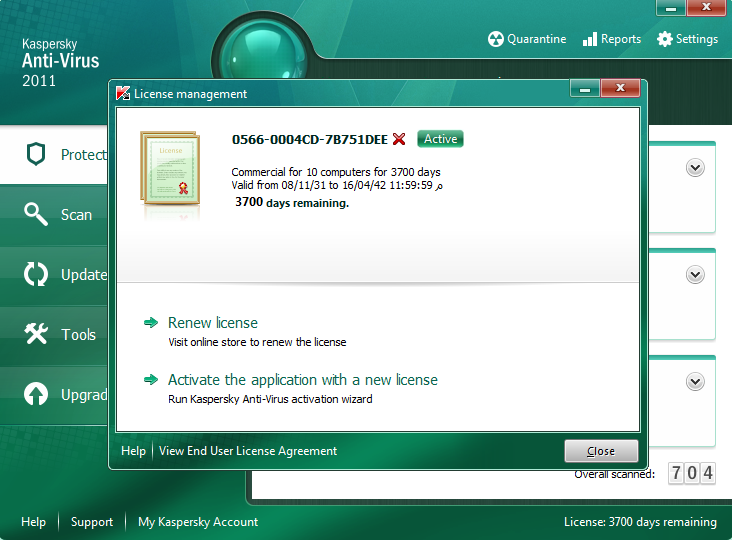The image size is (732, 540).
Task: Click the Renew license link
Action: (213, 323)
